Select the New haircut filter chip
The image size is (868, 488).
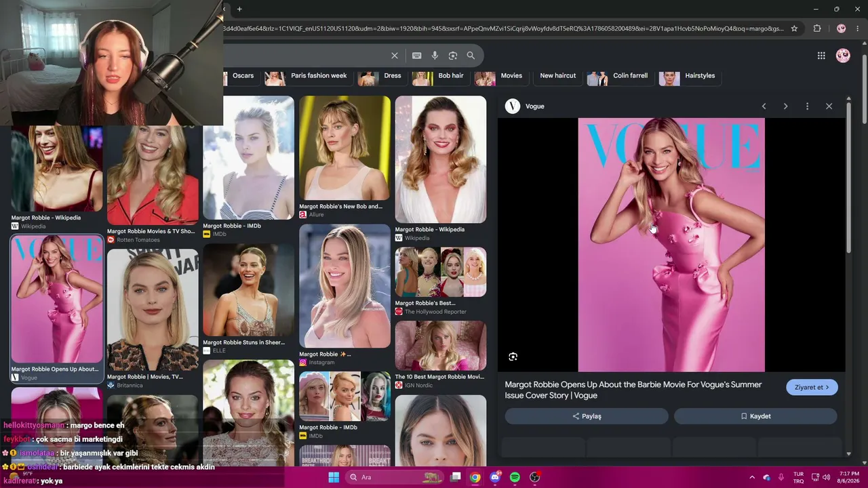(557, 76)
